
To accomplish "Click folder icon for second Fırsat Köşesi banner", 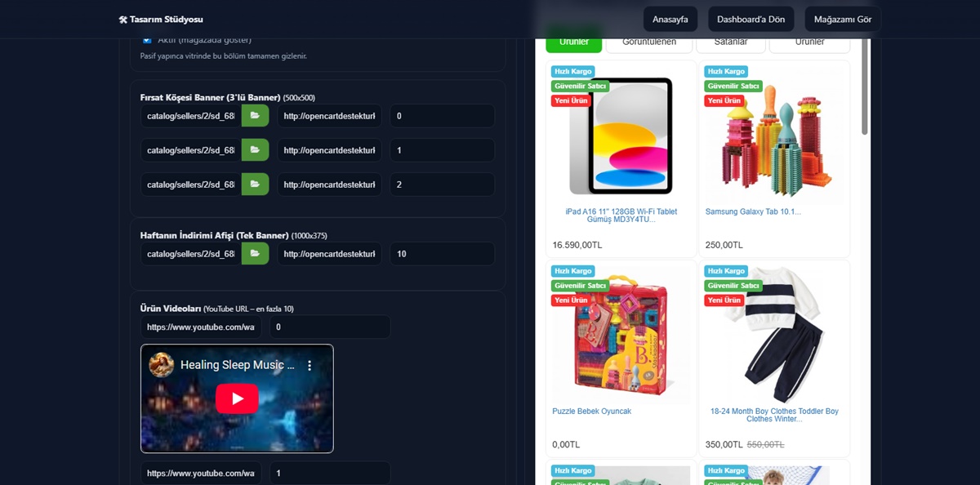I will (255, 150).
